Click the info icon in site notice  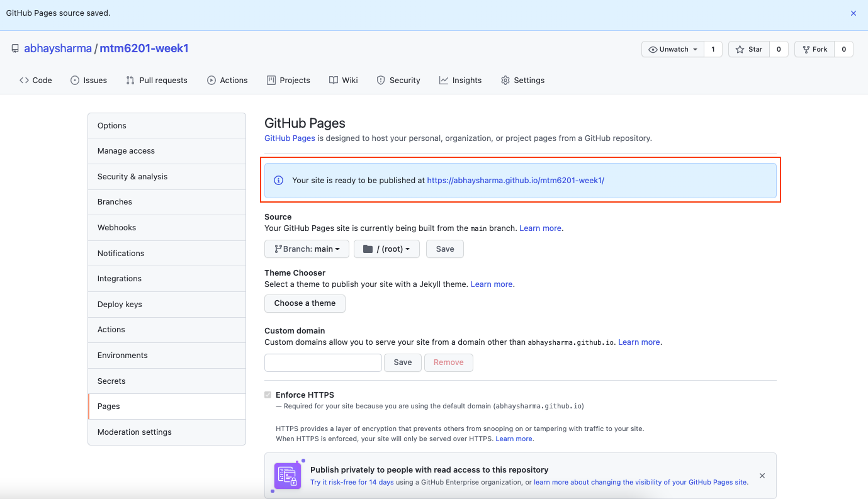coord(279,181)
